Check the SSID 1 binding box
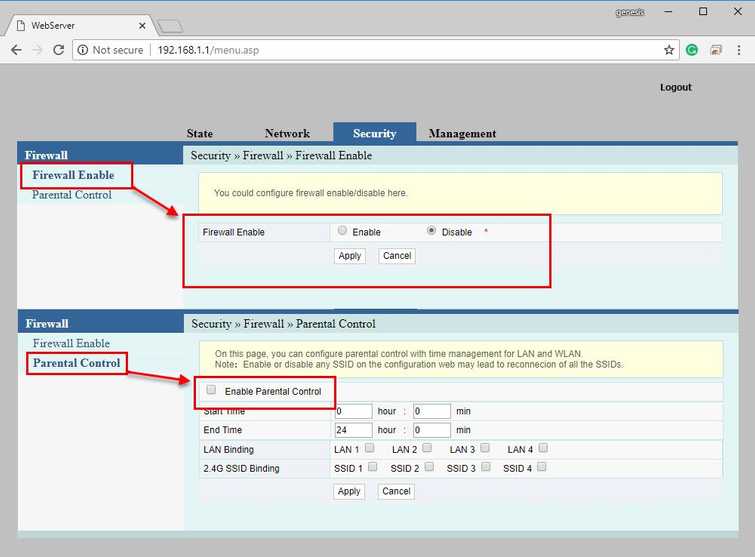 (x=372, y=467)
